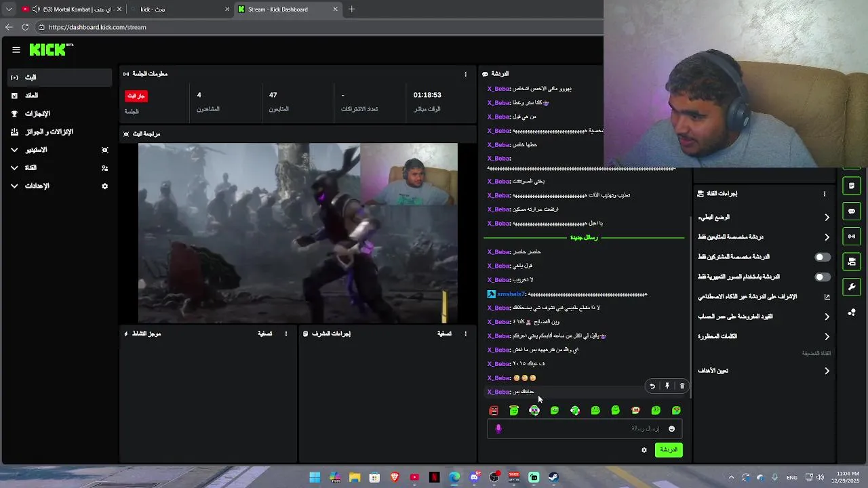This screenshot has height=488, width=868.
Task: Open the hamburger menu beside the KICK logo
Action: (x=16, y=49)
